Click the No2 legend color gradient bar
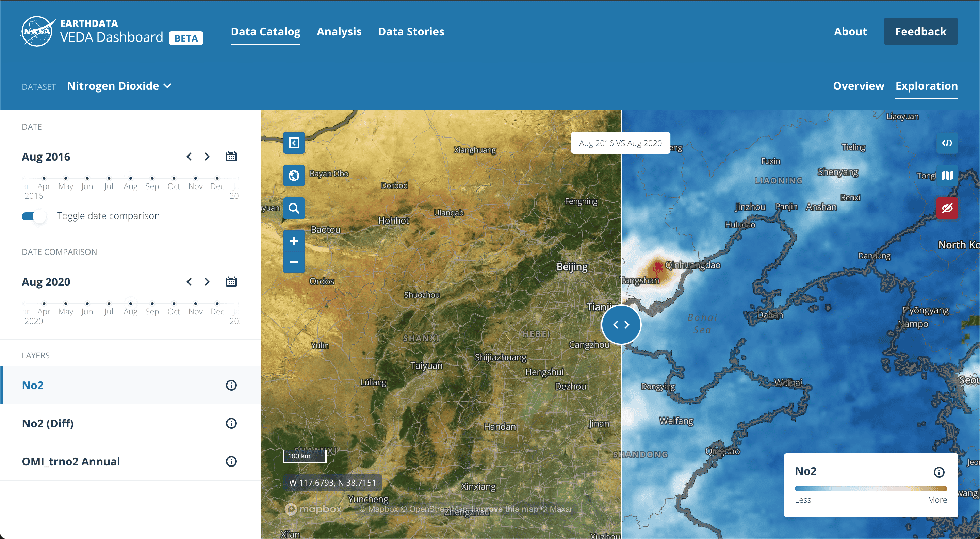The width and height of the screenshot is (980, 539). pyautogui.click(x=870, y=489)
